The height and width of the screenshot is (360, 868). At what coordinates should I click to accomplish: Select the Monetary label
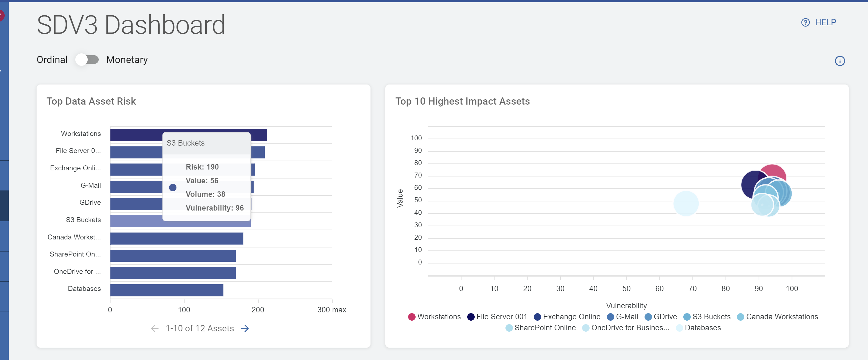(x=127, y=60)
